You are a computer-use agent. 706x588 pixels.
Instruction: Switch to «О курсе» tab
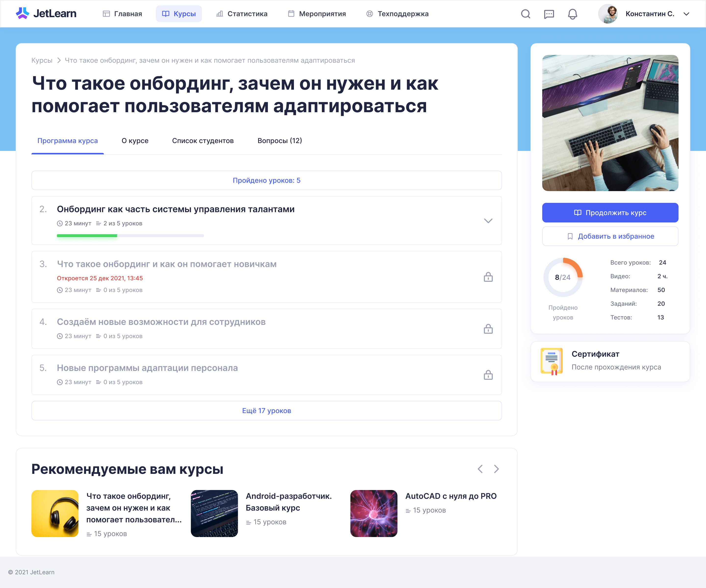coord(135,141)
